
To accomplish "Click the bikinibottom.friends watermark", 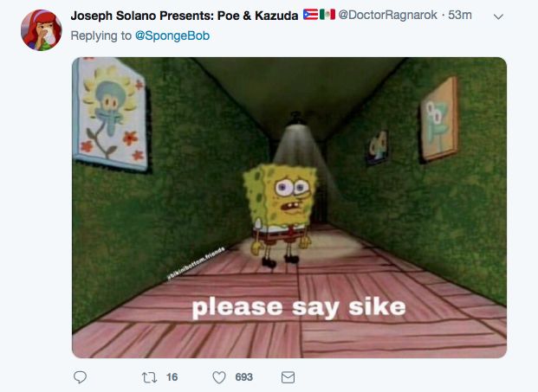I will 196,264.
